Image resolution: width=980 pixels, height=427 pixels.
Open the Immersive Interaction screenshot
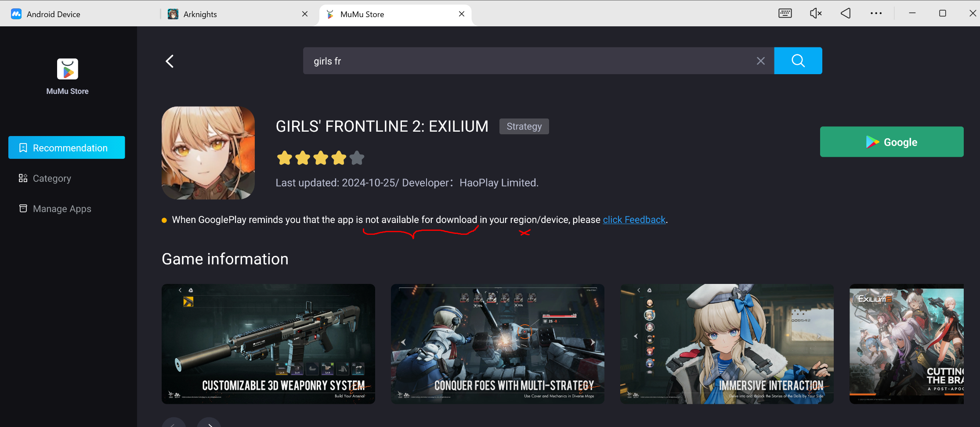point(727,344)
